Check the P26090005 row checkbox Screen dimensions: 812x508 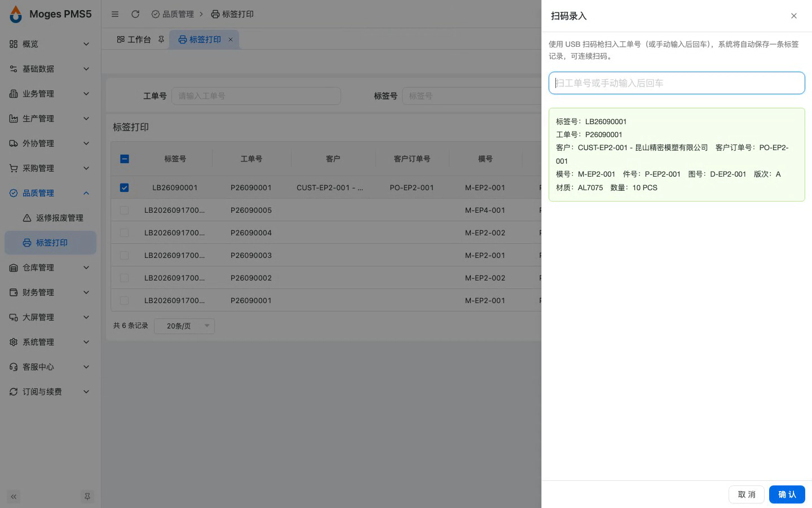pos(125,210)
